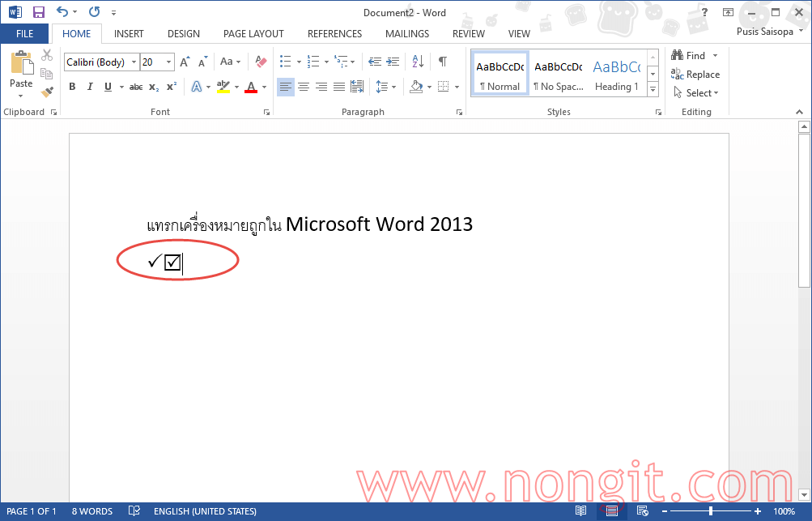Open borders dropdown arrow
Viewport: 812px width, 521px height.
(x=457, y=87)
